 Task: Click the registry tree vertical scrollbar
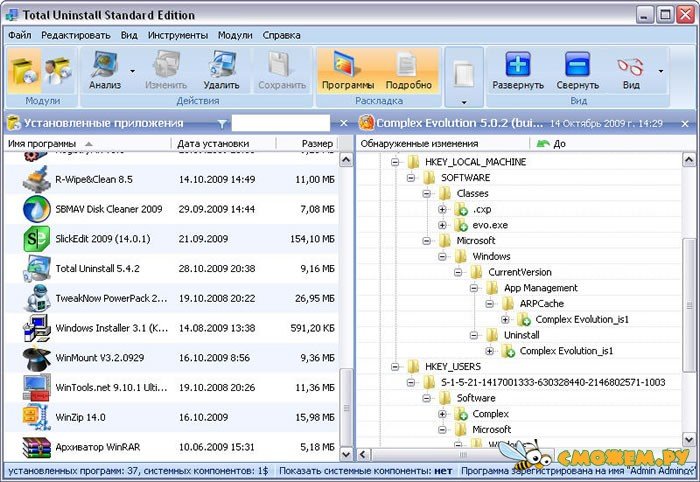click(x=689, y=300)
